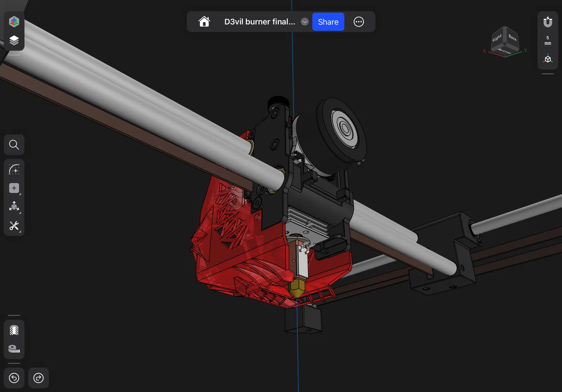Select the Sketch arc tool

point(14,170)
